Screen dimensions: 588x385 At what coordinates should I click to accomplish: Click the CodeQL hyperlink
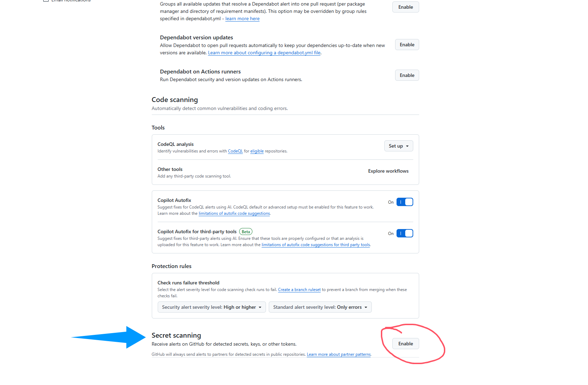click(235, 151)
